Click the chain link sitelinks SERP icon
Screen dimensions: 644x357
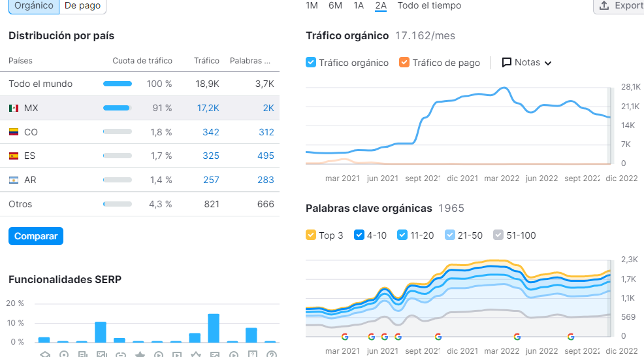121,354
